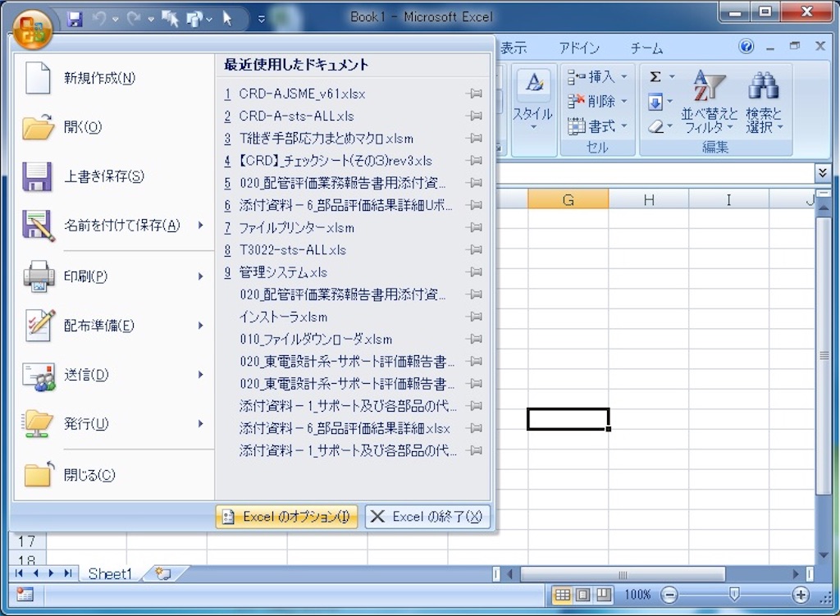Viewport: 840px width, 616px height.
Task: Open the スタイル styles gallery
Action: [x=533, y=102]
